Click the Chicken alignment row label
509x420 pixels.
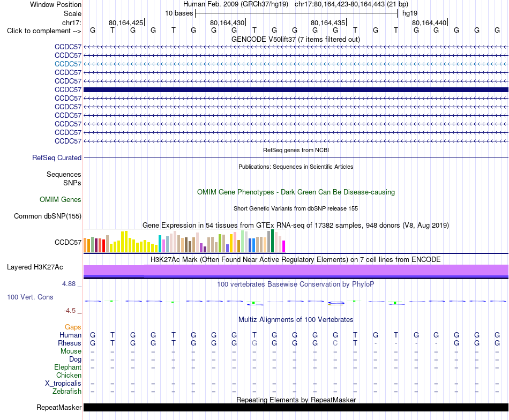pos(69,375)
